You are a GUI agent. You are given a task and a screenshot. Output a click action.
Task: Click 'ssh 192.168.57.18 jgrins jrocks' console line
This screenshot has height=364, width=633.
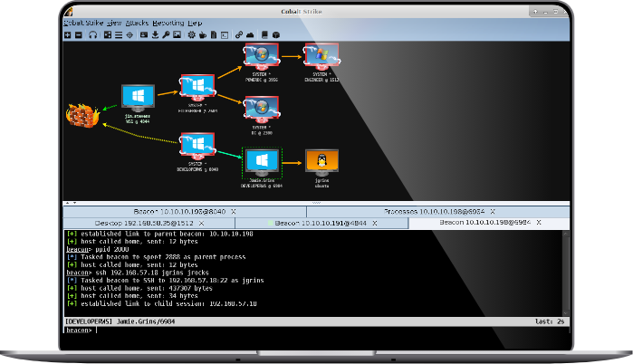(138, 273)
